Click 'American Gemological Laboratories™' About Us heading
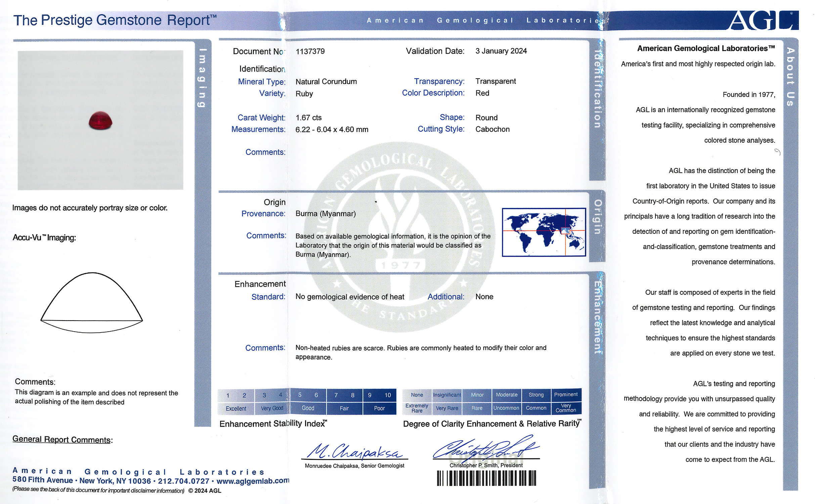815x504 pixels. pyautogui.click(x=706, y=49)
